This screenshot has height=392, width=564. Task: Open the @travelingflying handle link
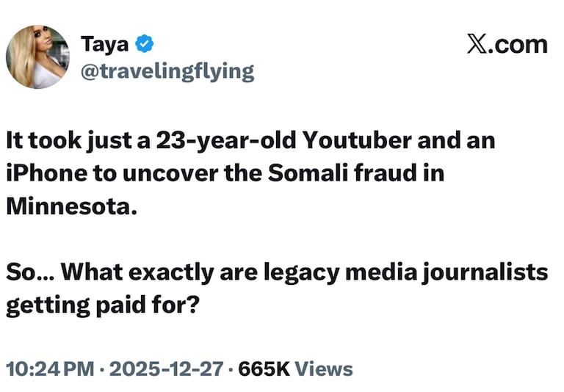point(167,71)
